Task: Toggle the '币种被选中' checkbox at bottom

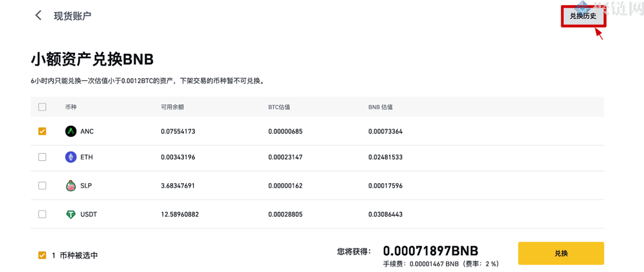Action: 42,255
